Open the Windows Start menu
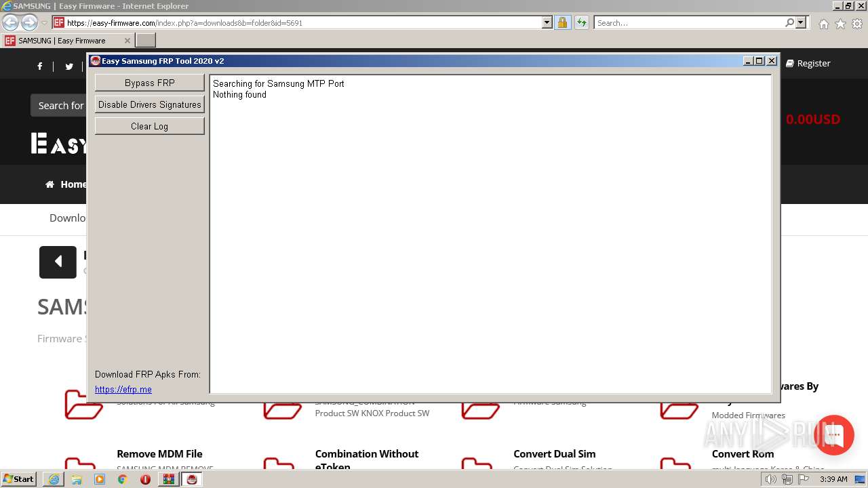Viewport: 868px width, 488px height. (x=19, y=479)
